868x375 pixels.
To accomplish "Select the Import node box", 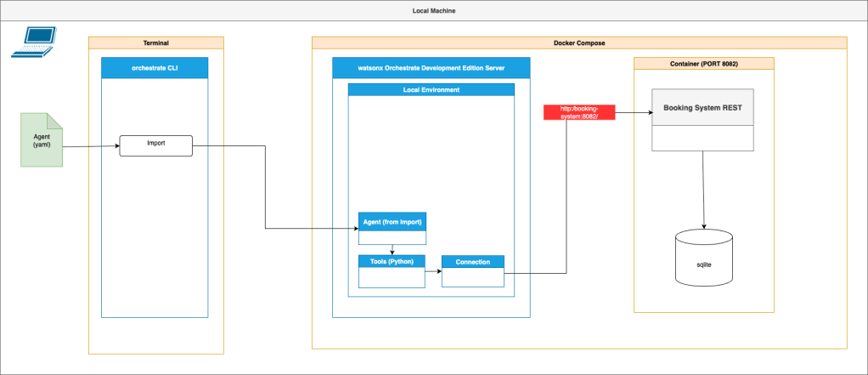I will (x=155, y=145).
